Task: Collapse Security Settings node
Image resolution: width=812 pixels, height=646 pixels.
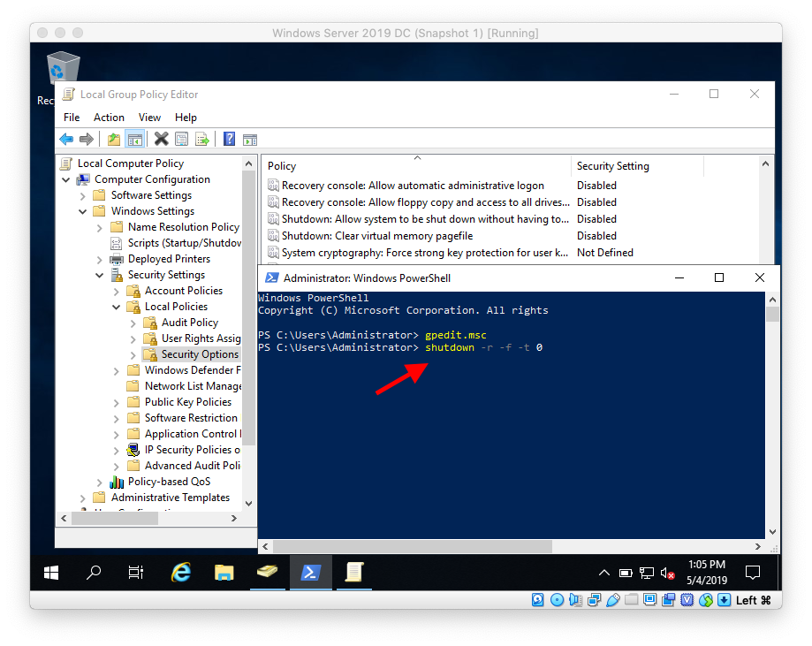Action: 100,275
